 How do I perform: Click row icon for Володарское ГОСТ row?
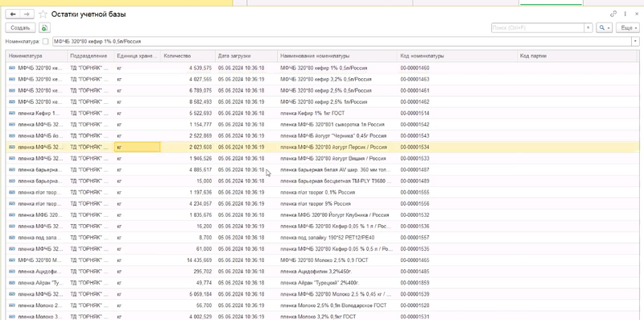[x=12, y=305]
